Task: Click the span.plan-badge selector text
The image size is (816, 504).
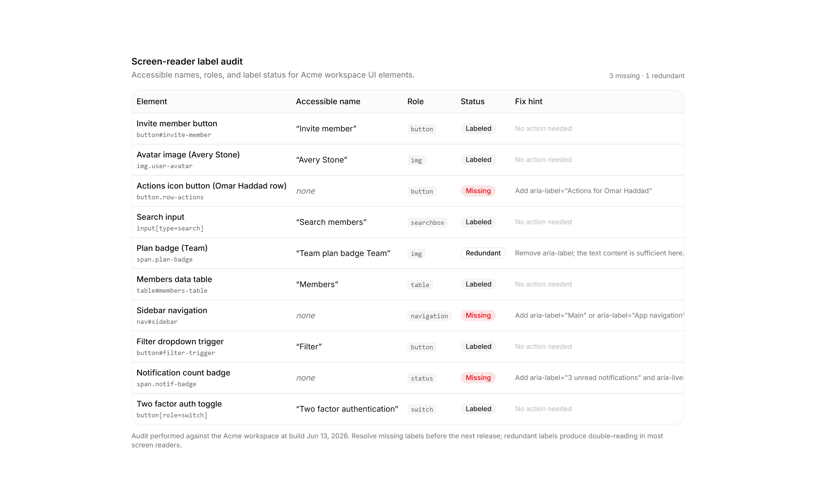Action: tap(164, 259)
